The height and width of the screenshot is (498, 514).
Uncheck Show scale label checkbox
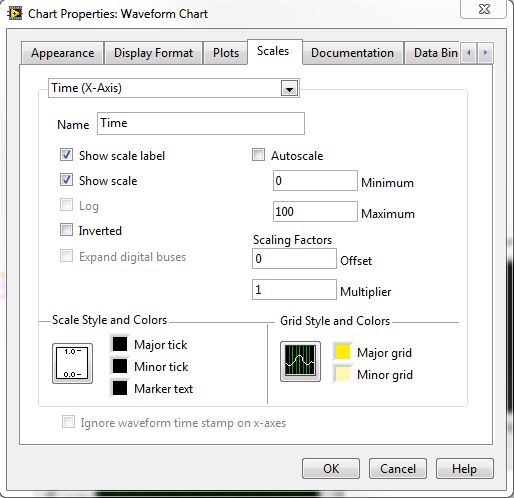click(66, 155)
